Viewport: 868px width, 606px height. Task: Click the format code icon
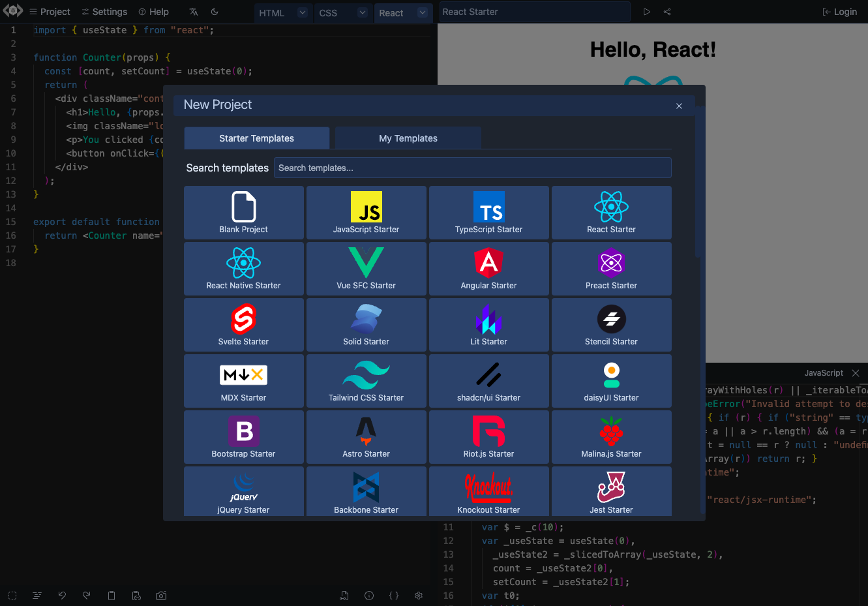tap(37, 596)
